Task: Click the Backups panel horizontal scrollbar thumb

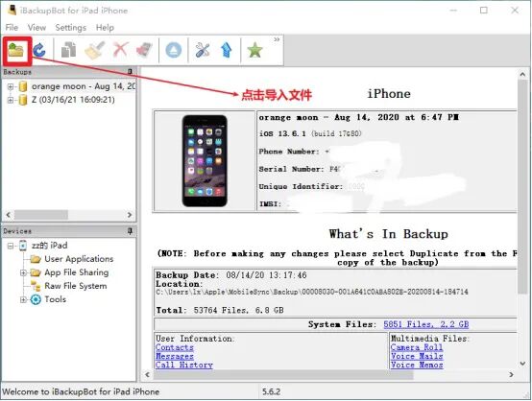Action: tap(40, 215)
